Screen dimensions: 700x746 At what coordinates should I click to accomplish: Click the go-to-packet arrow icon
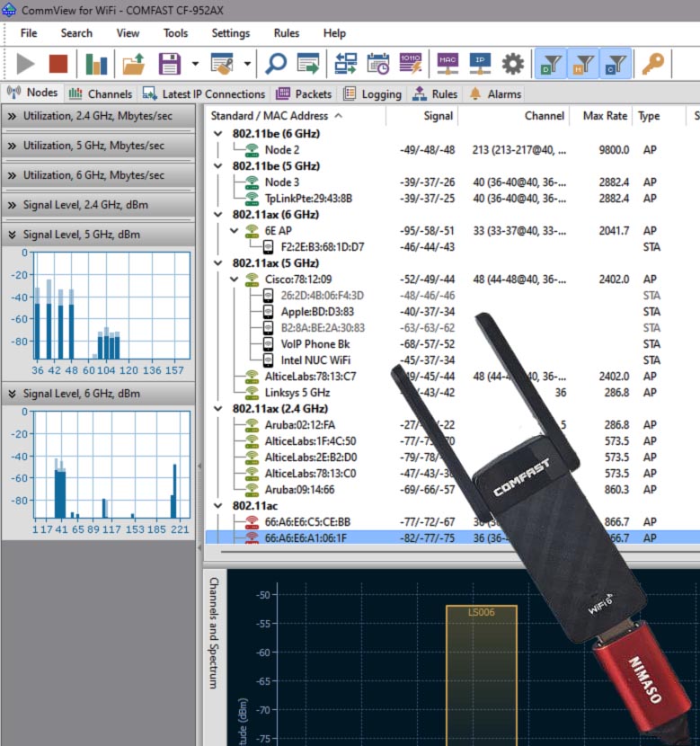coord(308,64)
